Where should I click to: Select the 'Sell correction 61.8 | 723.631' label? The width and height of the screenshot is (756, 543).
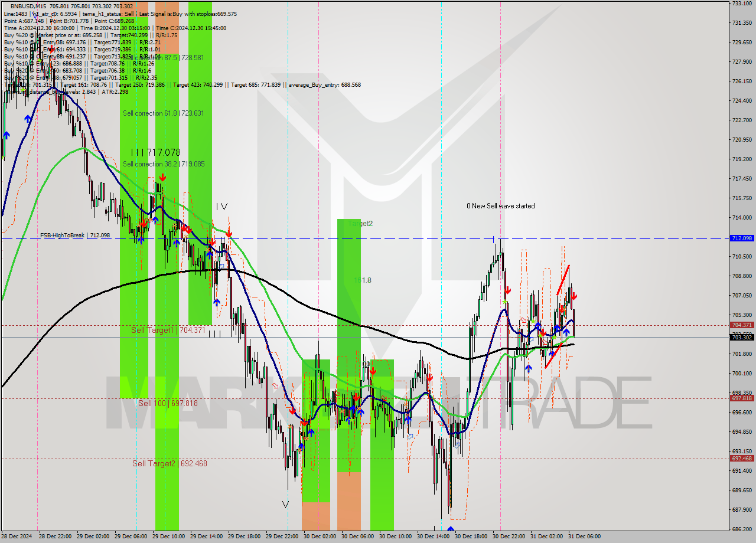164,113
